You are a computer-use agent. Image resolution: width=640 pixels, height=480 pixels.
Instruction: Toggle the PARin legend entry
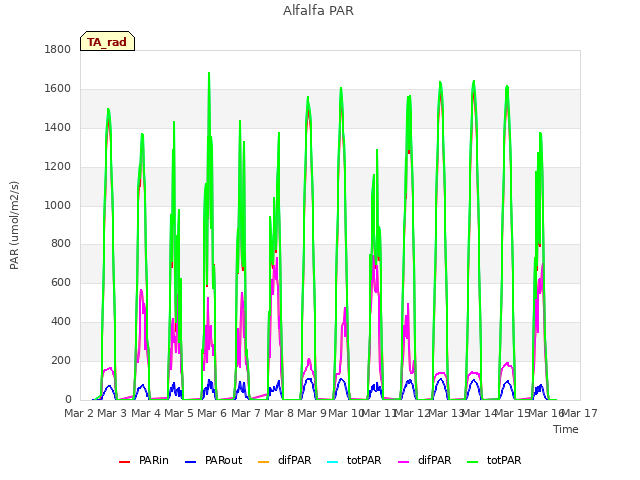click(144, 460)
